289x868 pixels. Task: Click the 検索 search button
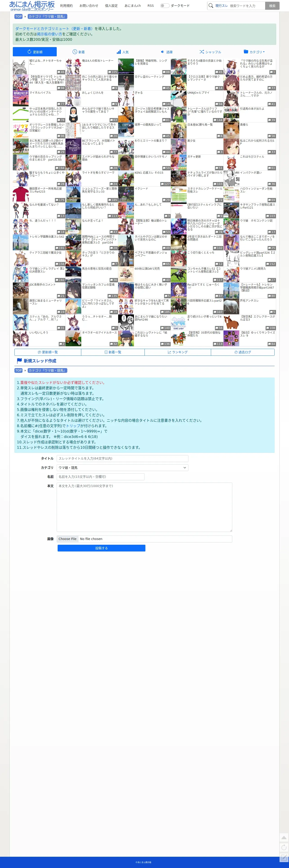coord(272,6)
